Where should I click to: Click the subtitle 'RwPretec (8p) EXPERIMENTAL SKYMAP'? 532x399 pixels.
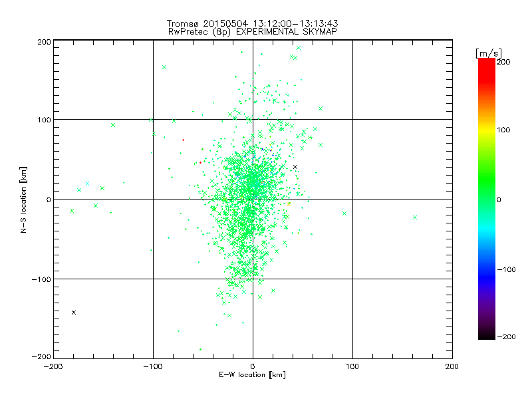[252, 32]
